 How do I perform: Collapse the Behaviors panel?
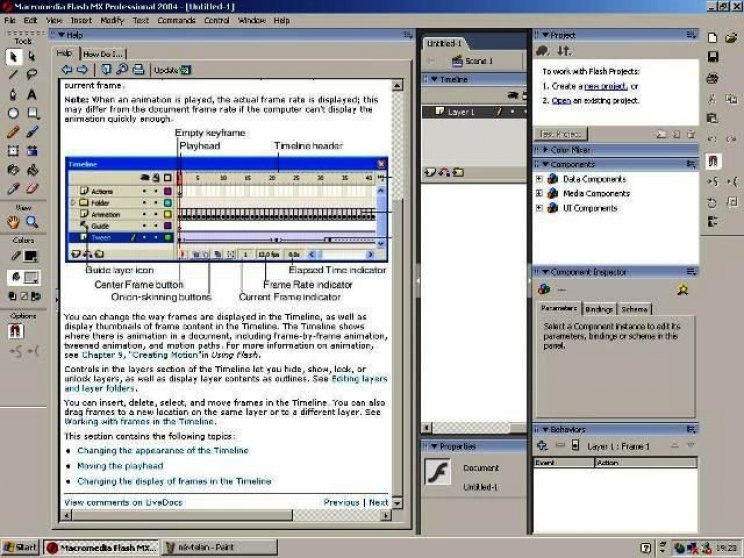pyautogui.click(x=545, y=429)
